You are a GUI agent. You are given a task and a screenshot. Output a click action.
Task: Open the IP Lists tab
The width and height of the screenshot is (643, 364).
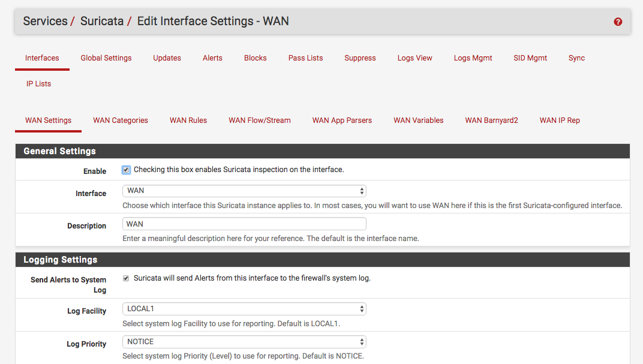[38, 84]
